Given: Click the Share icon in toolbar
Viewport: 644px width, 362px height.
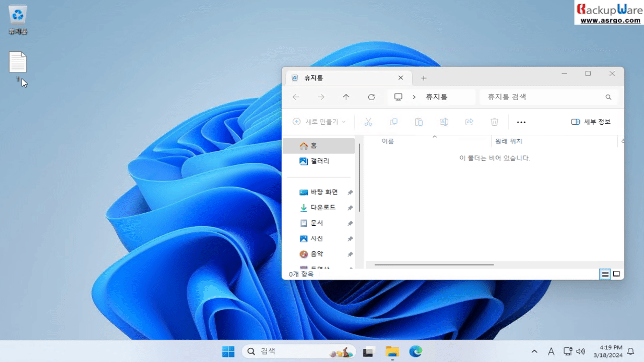Looking at the screenshot, I should 469,122.
